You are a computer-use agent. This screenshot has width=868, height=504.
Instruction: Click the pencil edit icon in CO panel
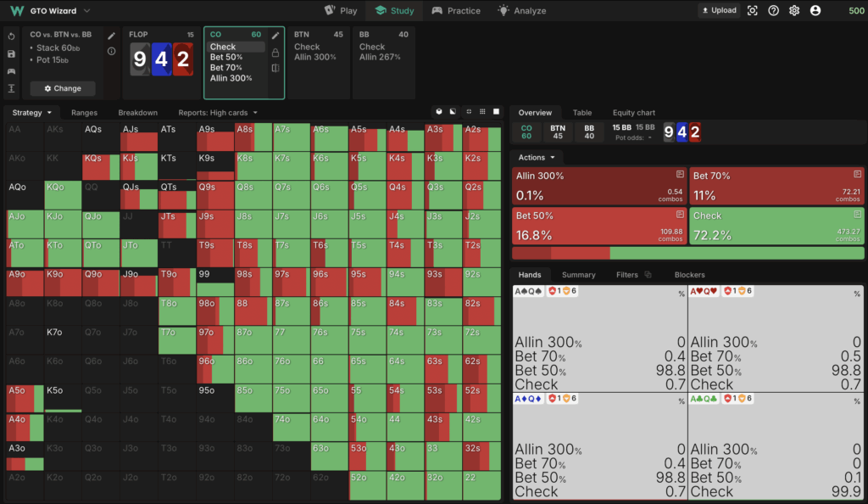tap(275, 36)
